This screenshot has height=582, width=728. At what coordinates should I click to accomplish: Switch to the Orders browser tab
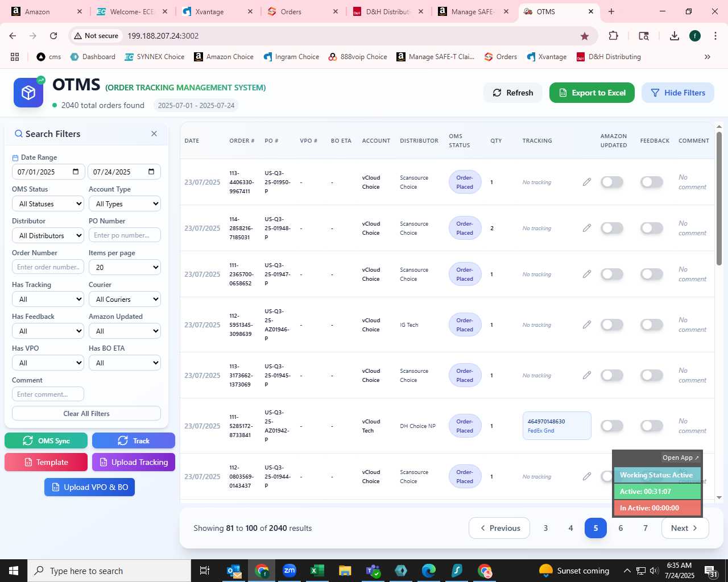coord(301,11)
